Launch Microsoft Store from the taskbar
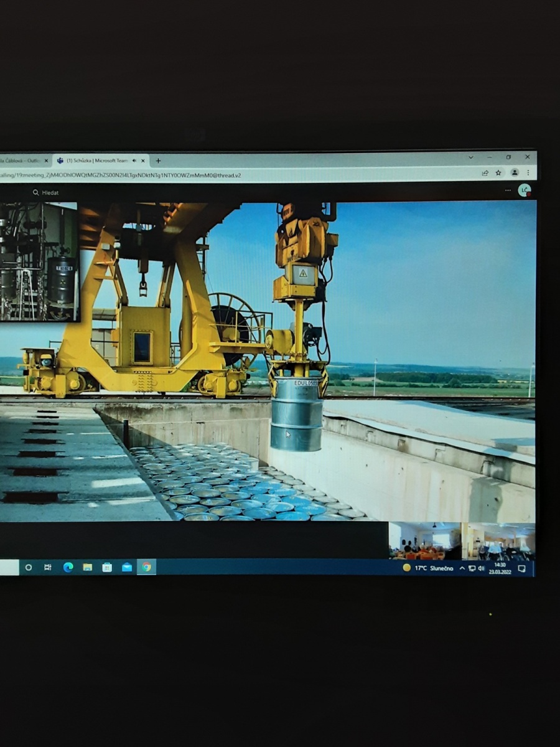This screenshot has height=747, width=560. coord(107,567)
